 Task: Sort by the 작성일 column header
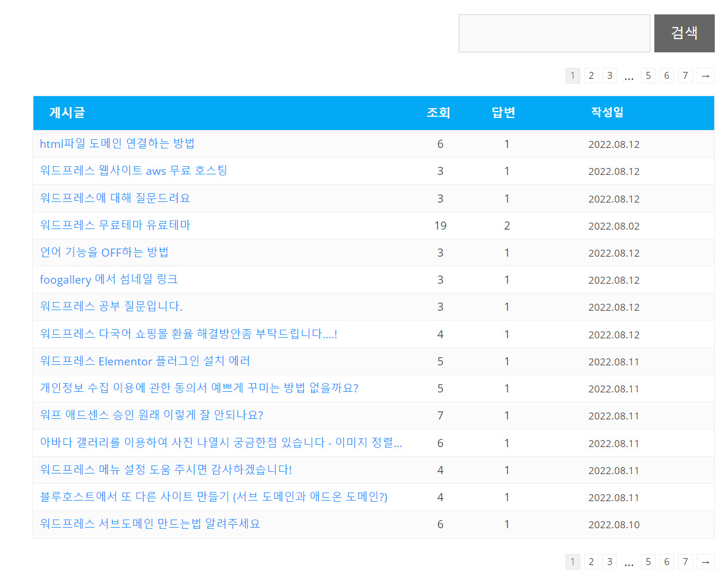click(606, 113)
